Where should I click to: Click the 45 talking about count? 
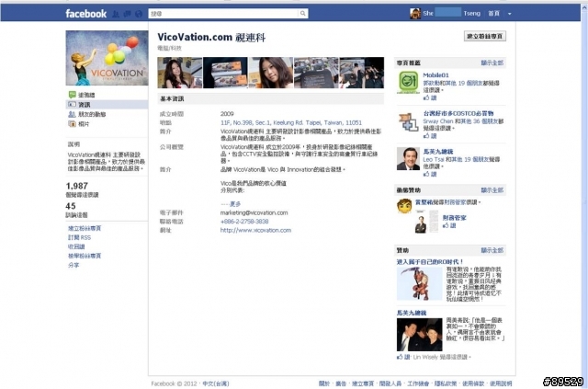(x=71, y=206)
